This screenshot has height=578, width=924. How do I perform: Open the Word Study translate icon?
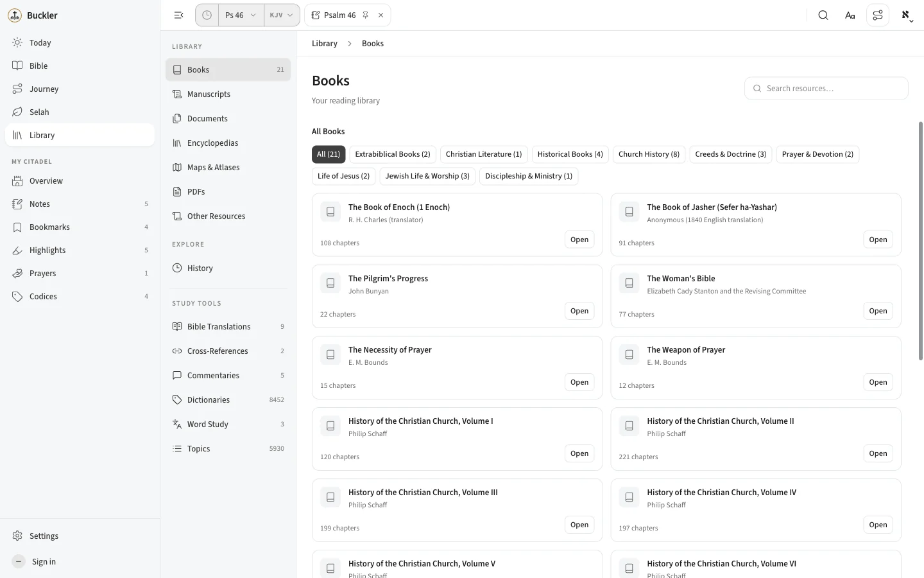[x=177, y=425]
